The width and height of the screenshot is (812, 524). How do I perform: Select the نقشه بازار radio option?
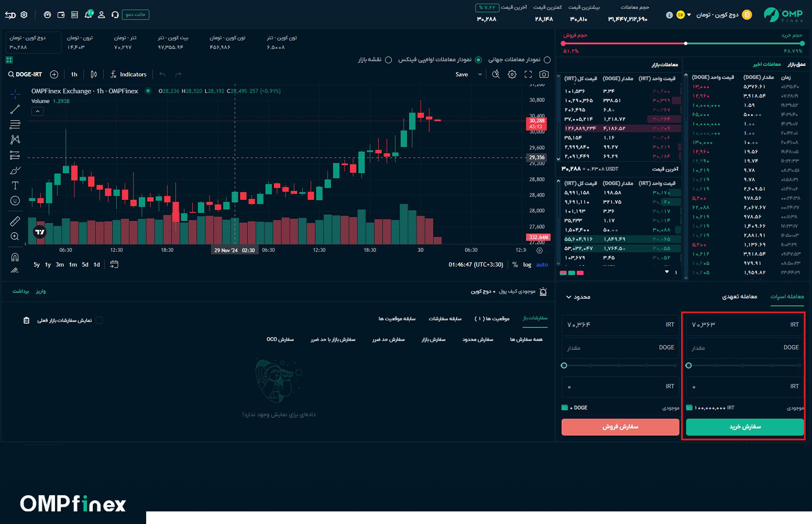pyautogui.click(x=388, y=60)
